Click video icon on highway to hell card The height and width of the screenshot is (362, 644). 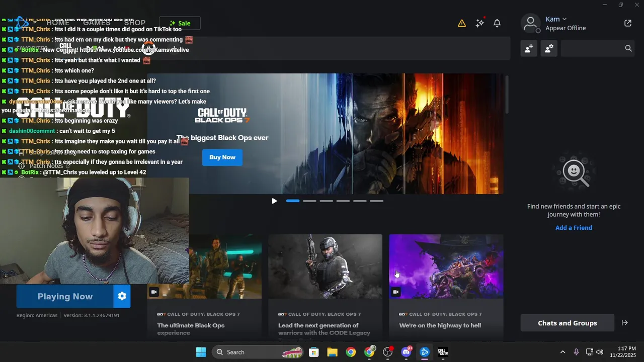(x=396, y=292)
